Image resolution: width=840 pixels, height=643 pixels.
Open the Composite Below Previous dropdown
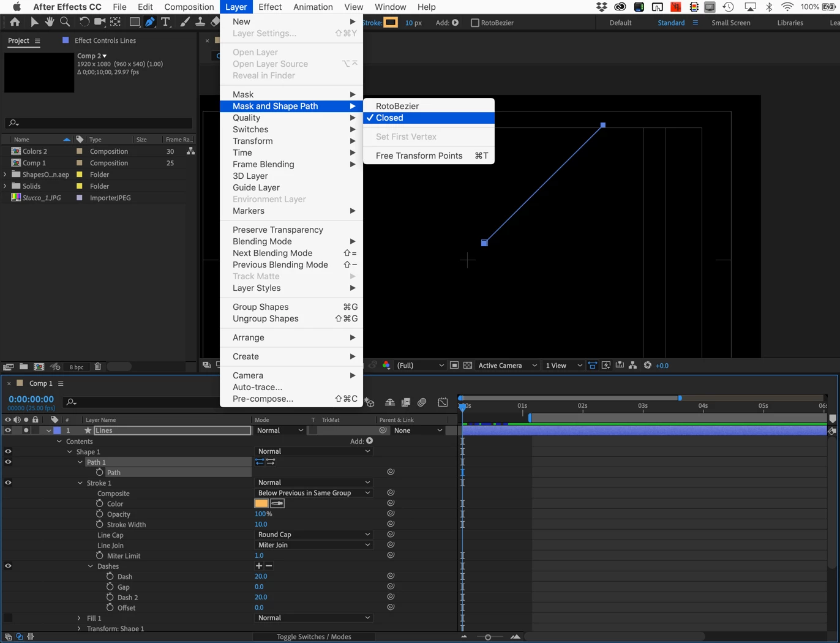[313, 493]
